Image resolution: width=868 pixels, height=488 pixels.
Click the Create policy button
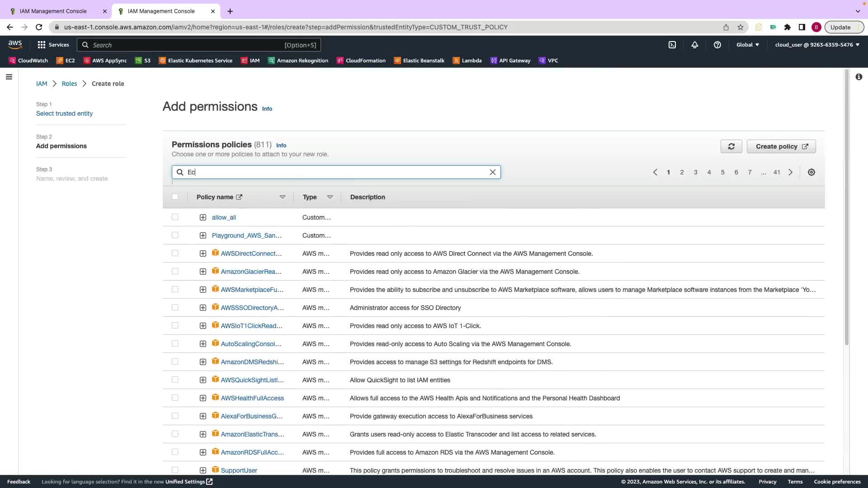781,146
